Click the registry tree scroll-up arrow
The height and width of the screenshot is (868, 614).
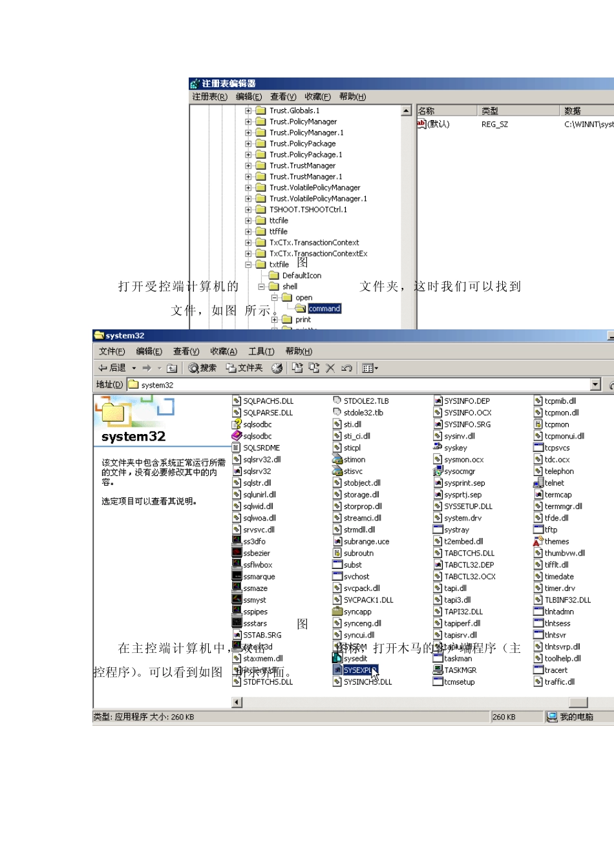coord(407,110)
